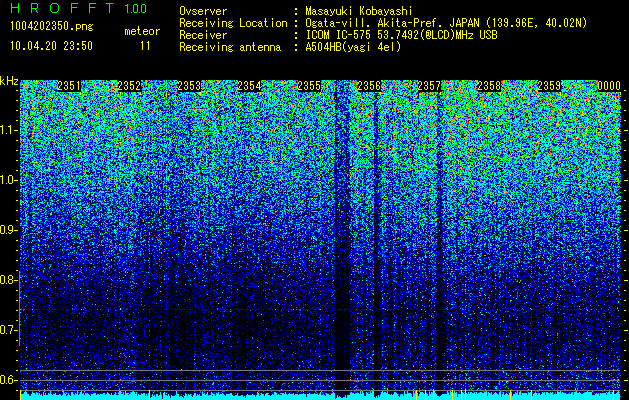Click the 2359 time marker
This screenshot has width=629, height=400.
[x=549, y=86]
